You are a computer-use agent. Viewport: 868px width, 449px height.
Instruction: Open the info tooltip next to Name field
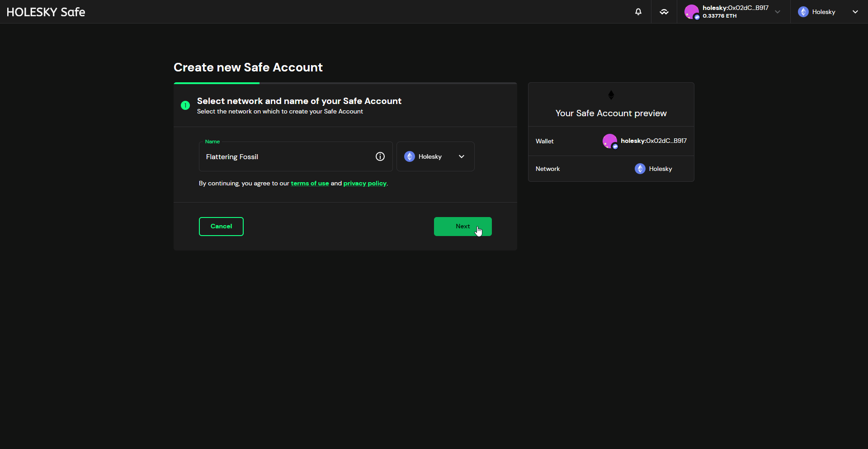pyautogui.click(x=380, y=156)
